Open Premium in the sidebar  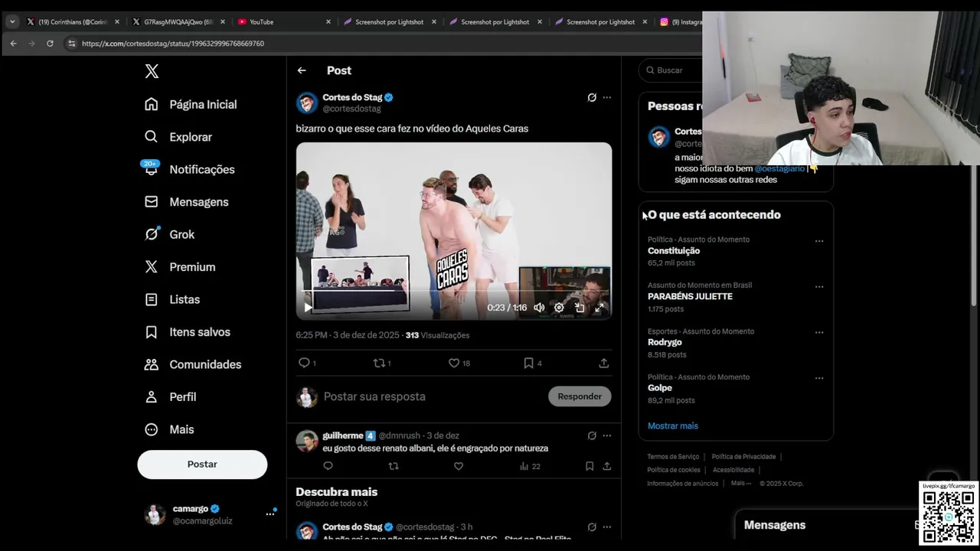click(x=181, y=267)
